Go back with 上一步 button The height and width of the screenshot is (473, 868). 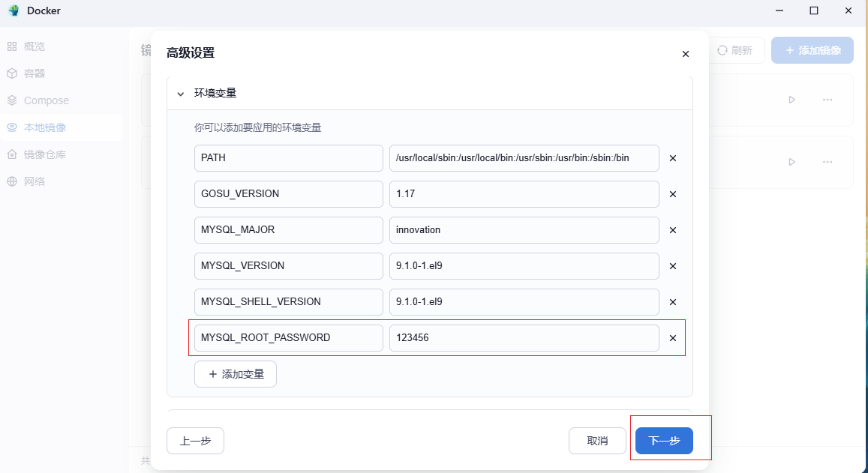tap(195, 441)
